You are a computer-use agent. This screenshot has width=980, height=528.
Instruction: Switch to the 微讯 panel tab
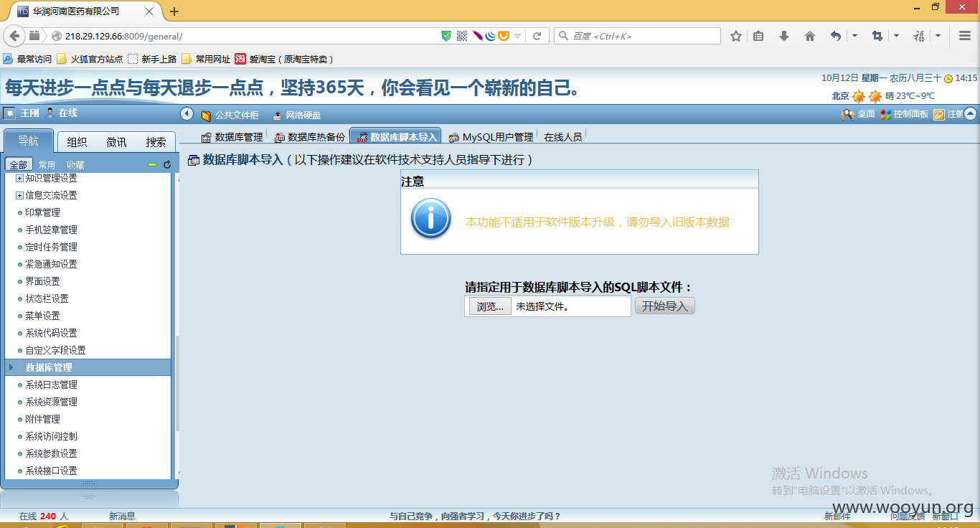pyautogui.click(x=116, y=142)
